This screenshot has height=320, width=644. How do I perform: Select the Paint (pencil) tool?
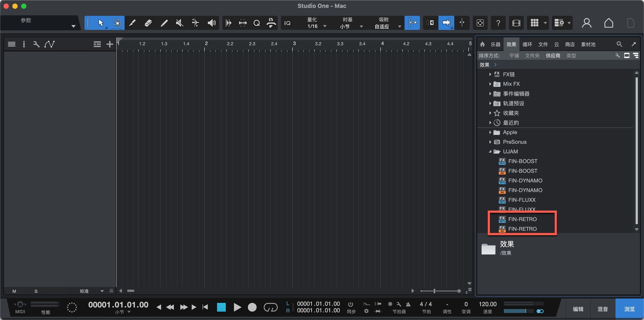click(164, 23)
